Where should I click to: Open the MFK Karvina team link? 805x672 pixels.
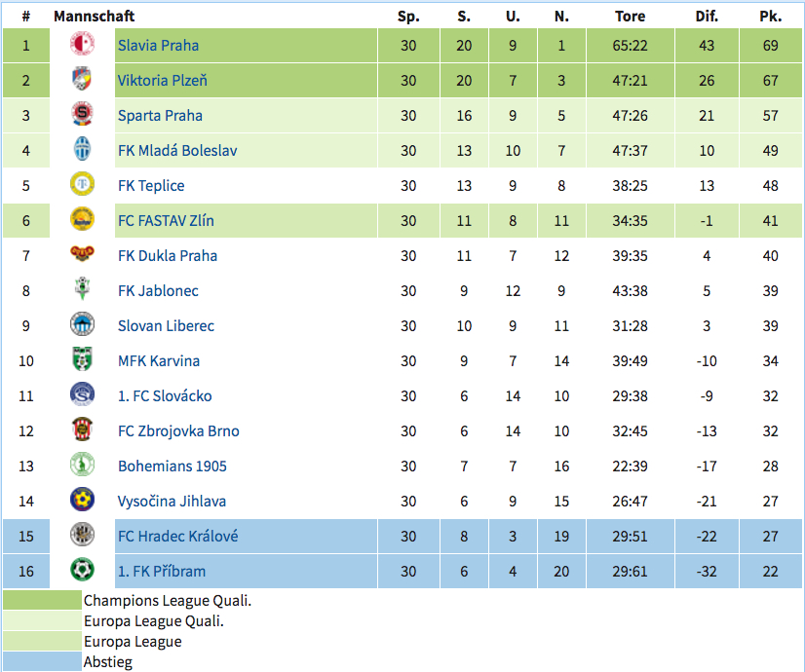pos(159,361)
